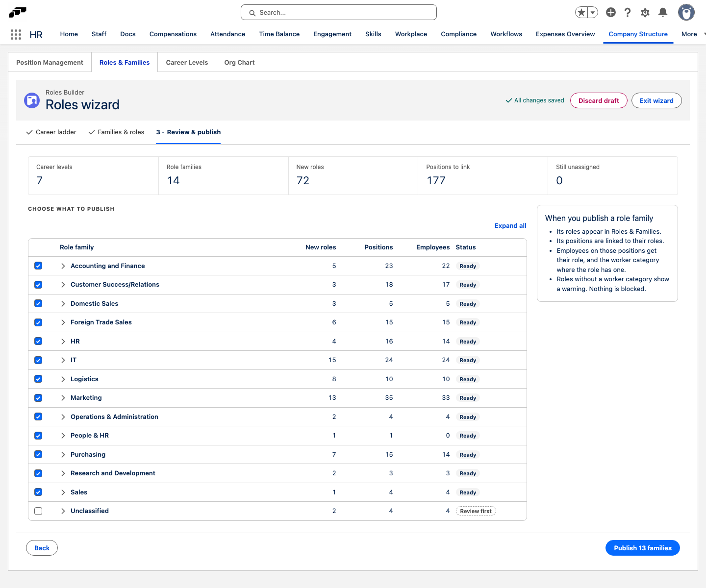Open the More navigation menu
This screenshot has width=706, height=588.
coord(693,34)
